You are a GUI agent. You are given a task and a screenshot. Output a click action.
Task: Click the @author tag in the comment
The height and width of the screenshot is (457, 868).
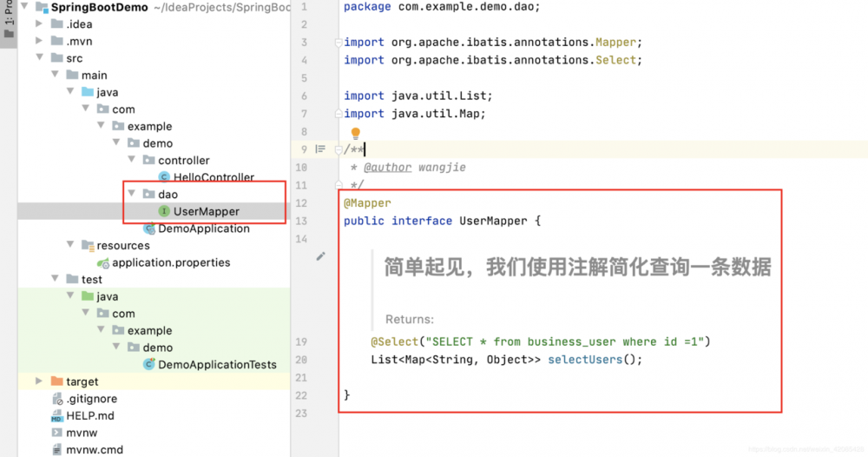387,168
